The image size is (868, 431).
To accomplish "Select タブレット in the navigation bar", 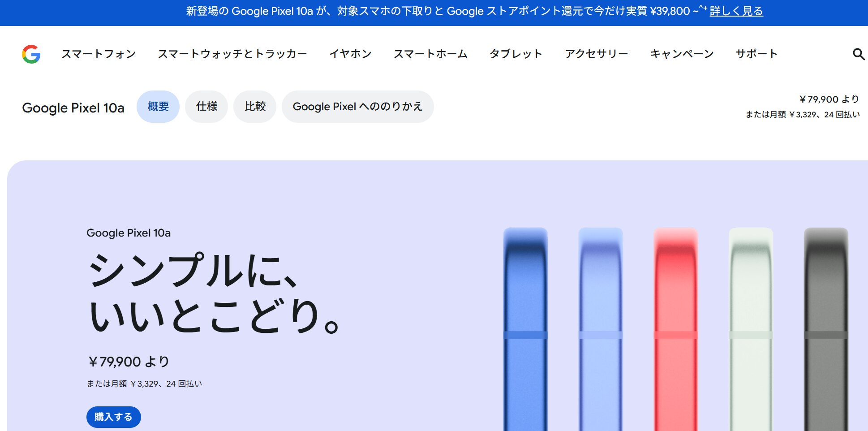I will point(516,54).
